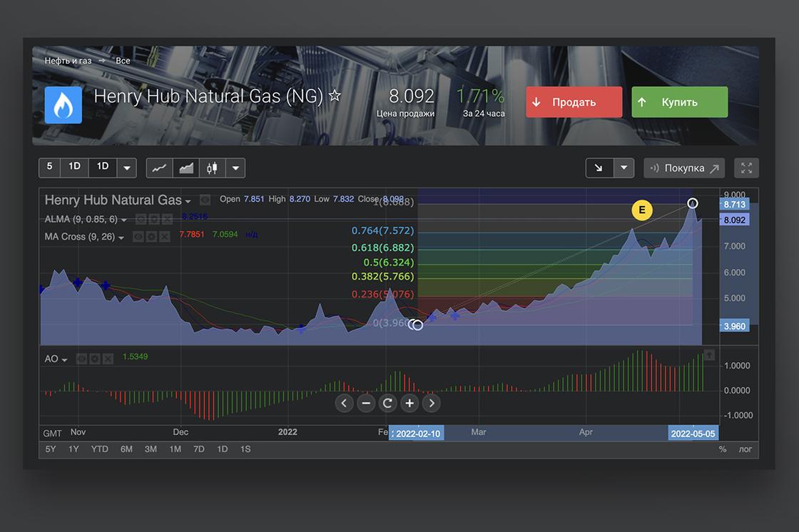This screenshot has height=532, width=799.
Task: Select the YTD range tab
Action: (100, 449)
